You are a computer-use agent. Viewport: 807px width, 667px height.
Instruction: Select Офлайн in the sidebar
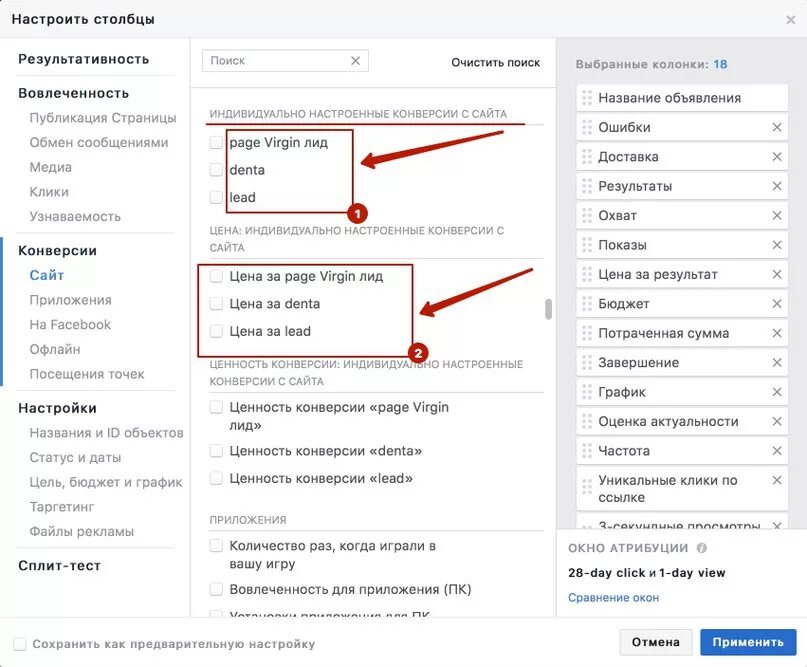(x=55, y=349)
